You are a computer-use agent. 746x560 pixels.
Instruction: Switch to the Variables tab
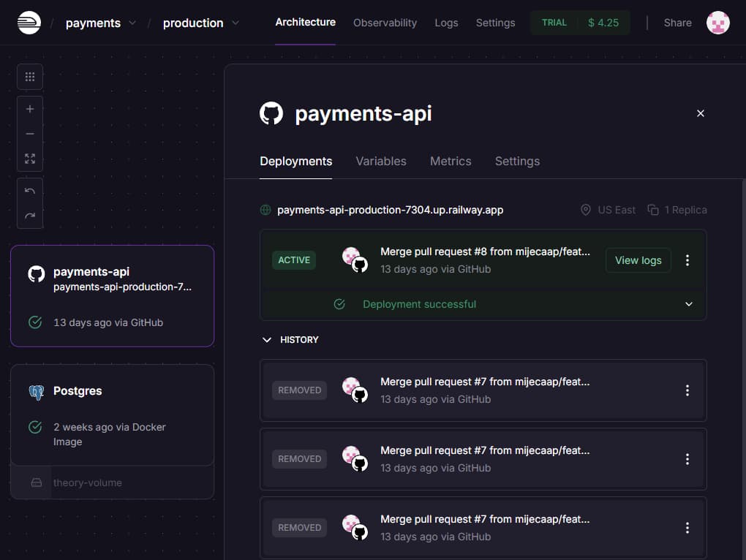pos(380,161)
